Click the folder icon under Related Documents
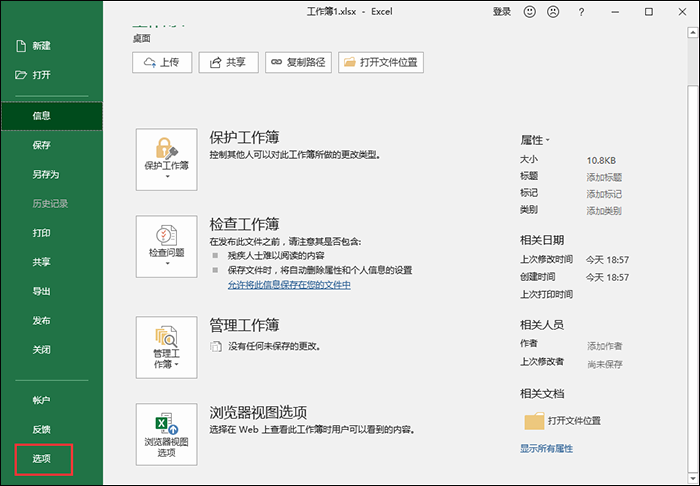700x486 pixels. pos(534,421)
